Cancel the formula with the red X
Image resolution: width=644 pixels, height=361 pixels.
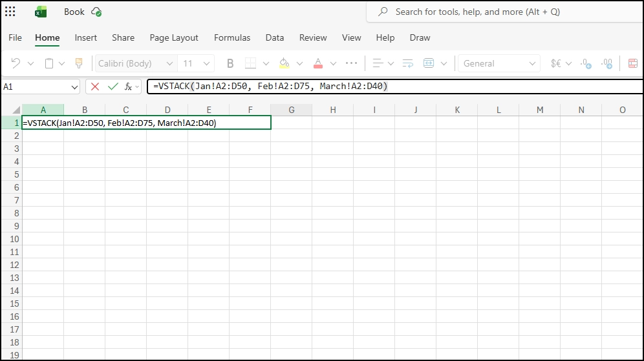pyautogui.click(x=95, y=87)
